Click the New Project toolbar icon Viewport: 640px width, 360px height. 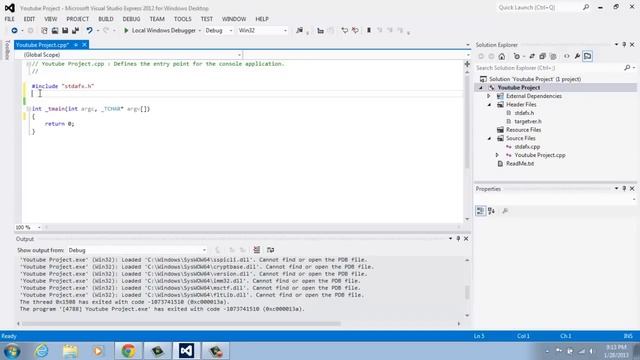[x=44, y=31]
